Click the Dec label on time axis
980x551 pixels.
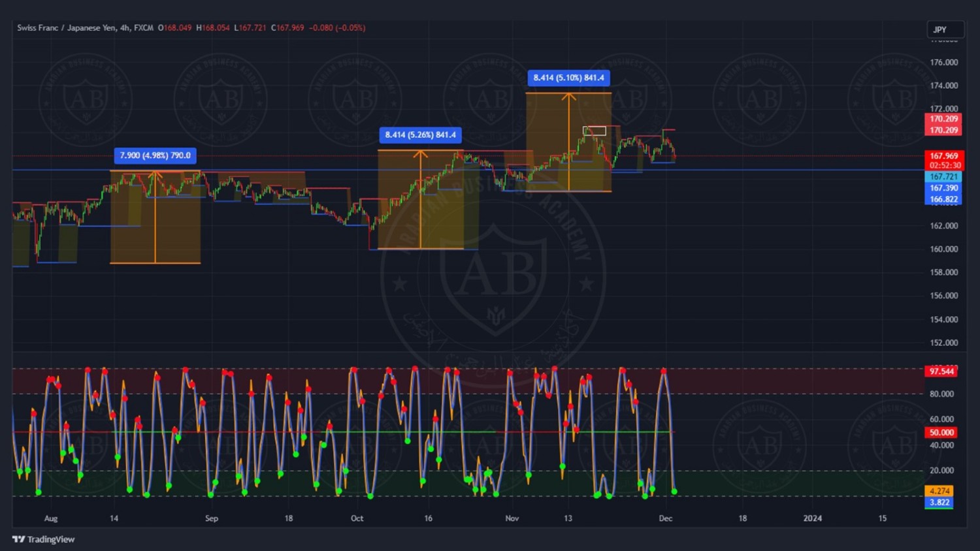pyautogui.click(x=666, y=518)
